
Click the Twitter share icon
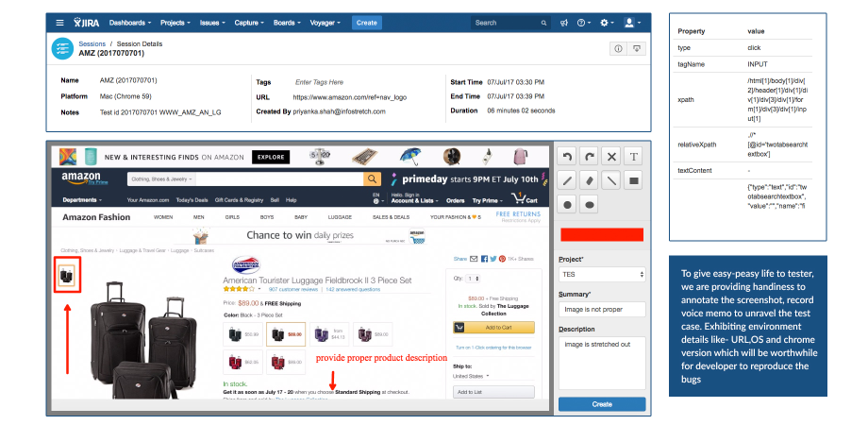pos(493,259)
